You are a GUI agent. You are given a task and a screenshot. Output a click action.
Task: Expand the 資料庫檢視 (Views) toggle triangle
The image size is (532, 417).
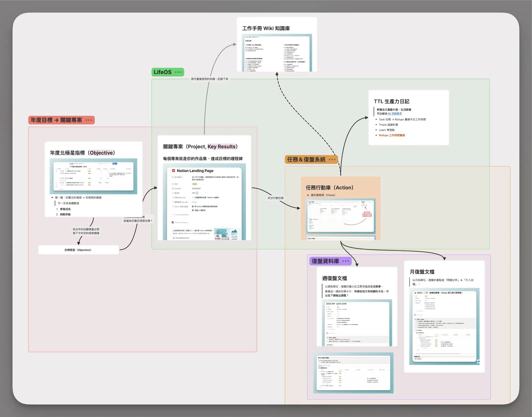(308, 195)
